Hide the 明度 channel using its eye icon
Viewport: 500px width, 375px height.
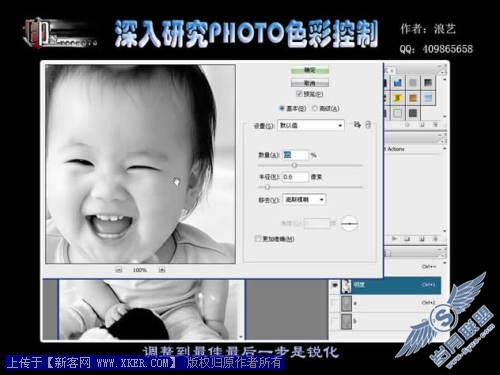(x=334, y=285)
